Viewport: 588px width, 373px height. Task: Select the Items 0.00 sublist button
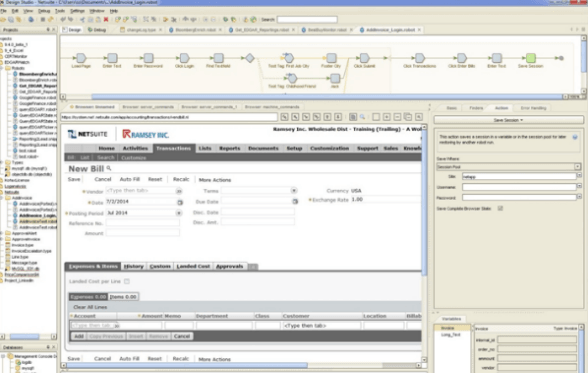coord(123,297)
